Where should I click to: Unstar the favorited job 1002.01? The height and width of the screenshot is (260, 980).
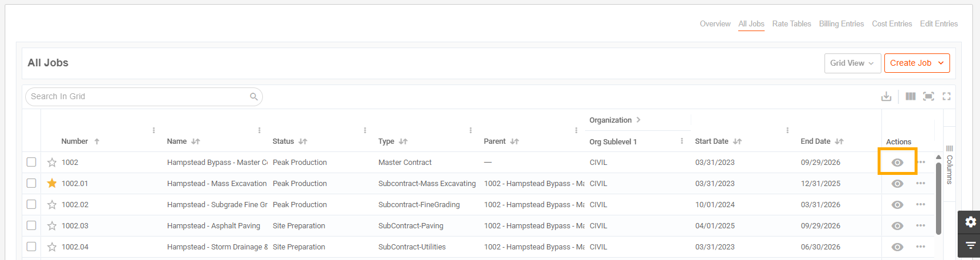tap(52, 184)
